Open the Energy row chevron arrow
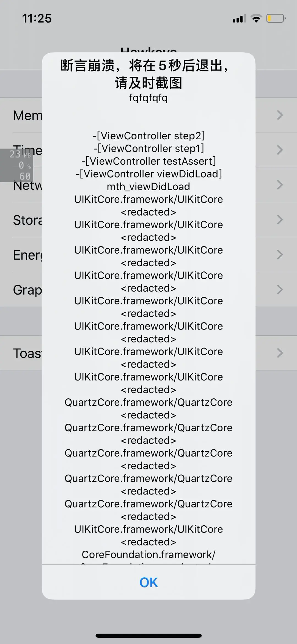 [x=280, y=255]
